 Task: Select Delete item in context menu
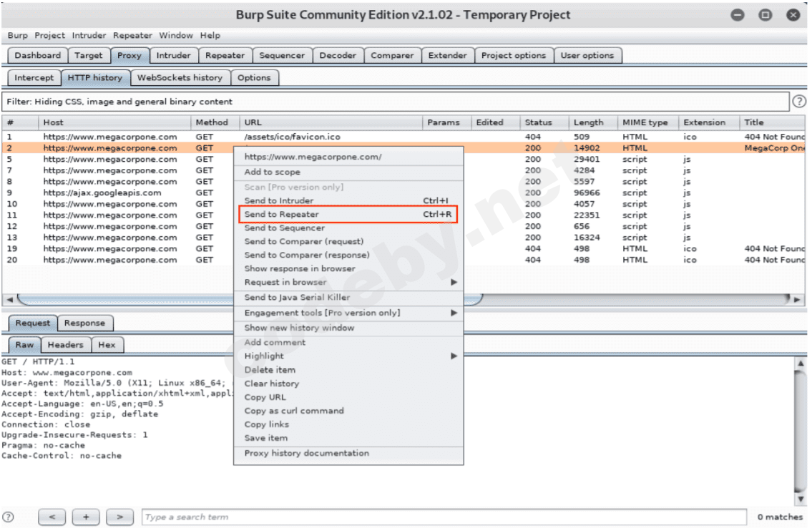(x=348, y=369)
